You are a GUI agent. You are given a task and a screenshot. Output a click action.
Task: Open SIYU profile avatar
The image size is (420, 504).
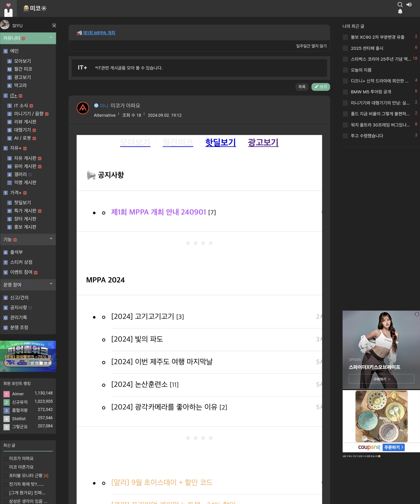click(x=5, y=25)
